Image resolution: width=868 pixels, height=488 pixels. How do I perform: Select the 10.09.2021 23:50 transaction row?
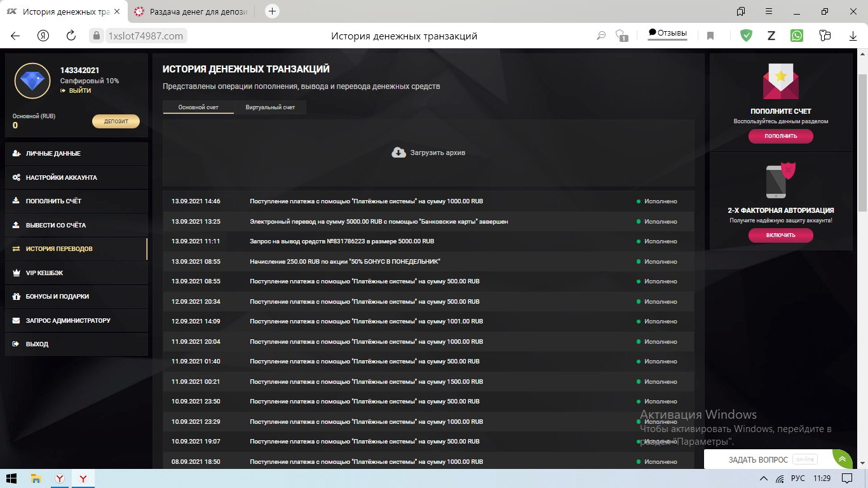coord(428,402)
